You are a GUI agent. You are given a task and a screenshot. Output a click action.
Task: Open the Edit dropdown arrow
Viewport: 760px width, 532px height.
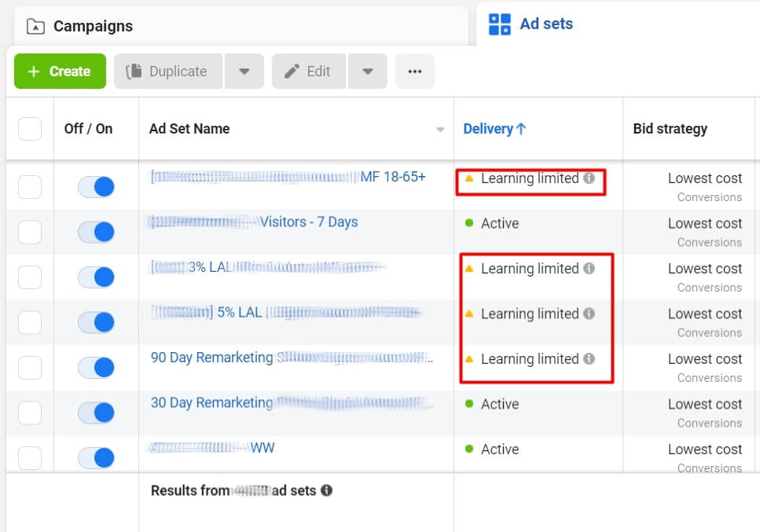pos(367,72)
